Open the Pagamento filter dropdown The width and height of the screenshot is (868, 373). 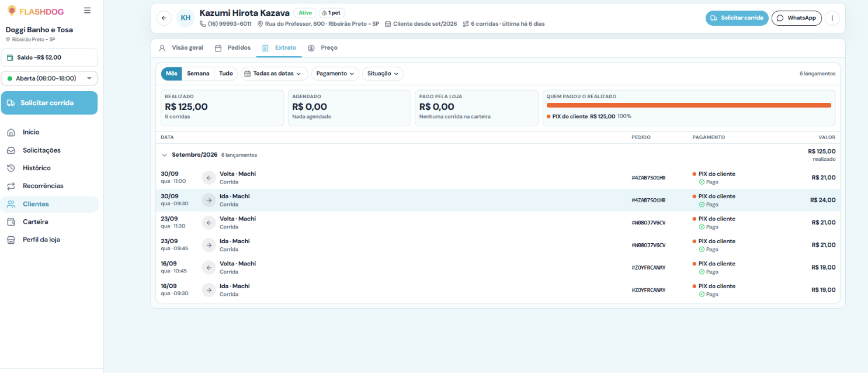click(335, 74)
